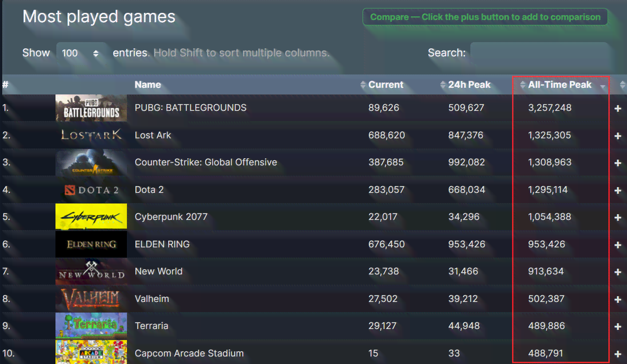Open New World game link
This screenshot has height=364, width=627.
tap(158, 271)
